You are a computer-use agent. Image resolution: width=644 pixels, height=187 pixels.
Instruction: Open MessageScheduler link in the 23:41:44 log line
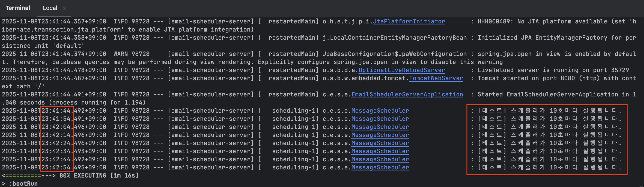point(380,111)
